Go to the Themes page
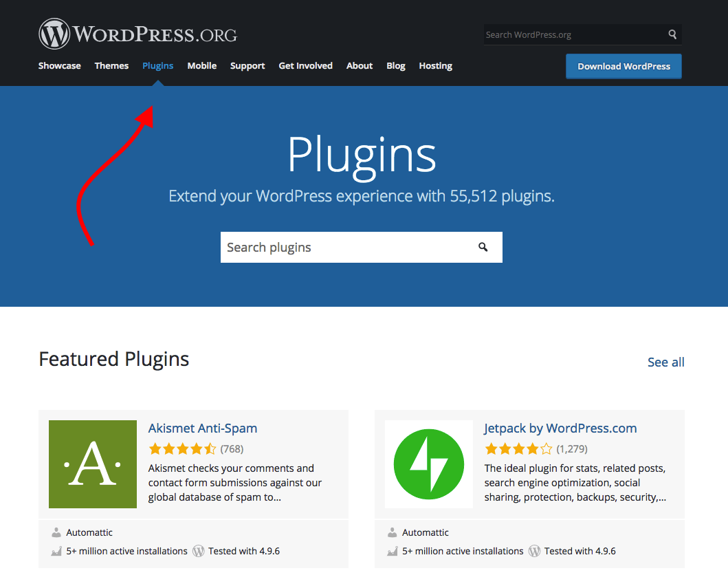Image resolution: width=728 pixels, height=586 pixels. pos(111,66)
